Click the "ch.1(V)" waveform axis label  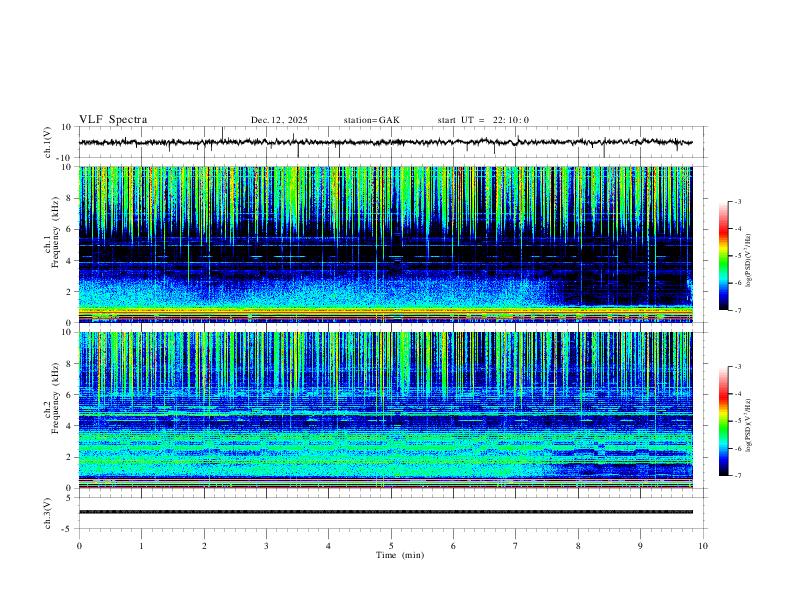(x=48, y=142)
